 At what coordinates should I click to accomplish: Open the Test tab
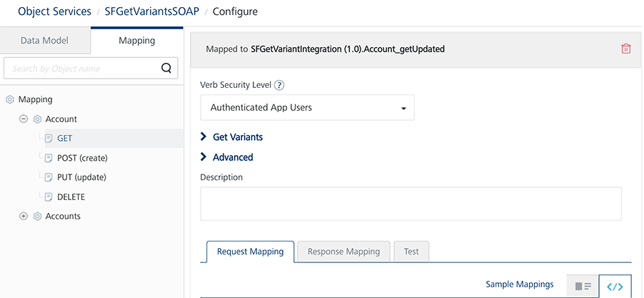click(411, 252)
